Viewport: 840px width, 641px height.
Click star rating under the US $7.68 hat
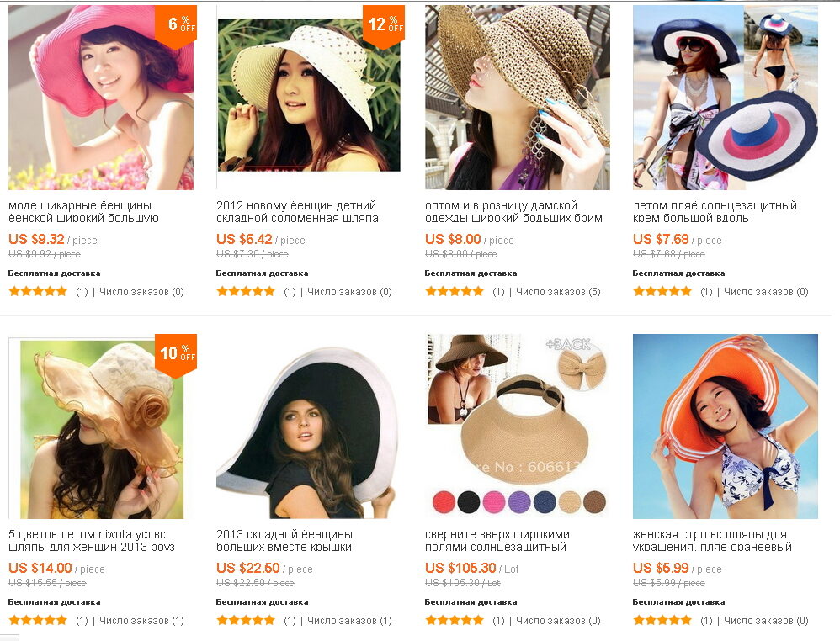click(x=662, y=292)
